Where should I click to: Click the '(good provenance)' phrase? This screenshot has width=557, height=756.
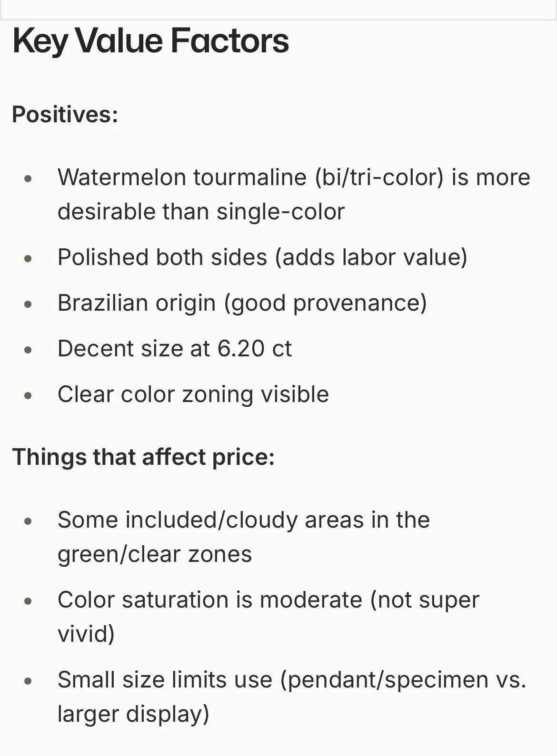[326, 303]
